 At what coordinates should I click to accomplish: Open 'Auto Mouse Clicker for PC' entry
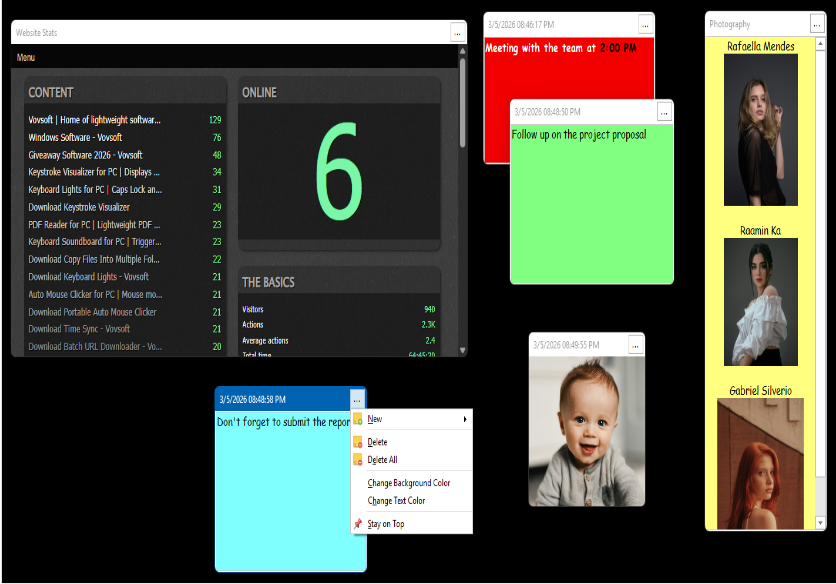(95, 294)
